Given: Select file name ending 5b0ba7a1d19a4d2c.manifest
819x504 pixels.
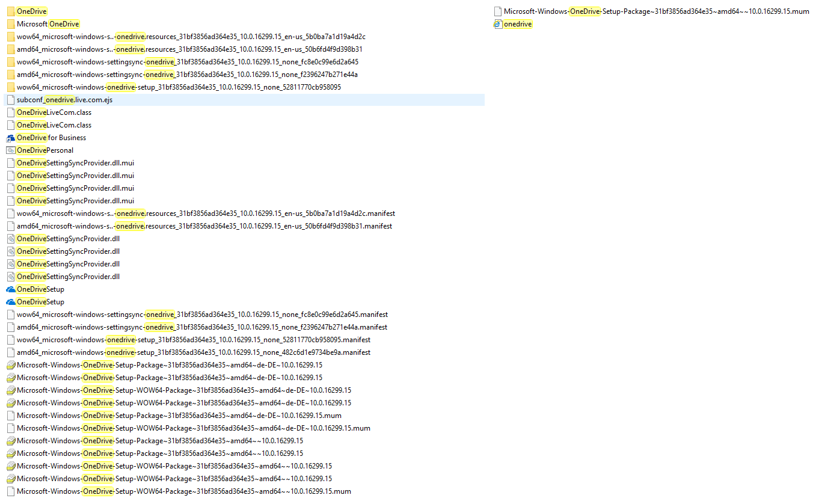Looking at the screenshot, I should 206,214.
